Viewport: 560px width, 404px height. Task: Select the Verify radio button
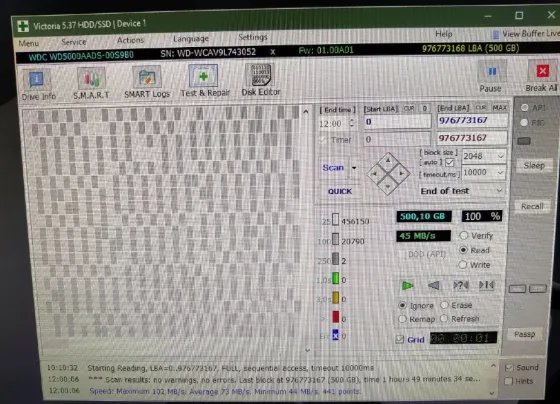click(x=464, y=235)
